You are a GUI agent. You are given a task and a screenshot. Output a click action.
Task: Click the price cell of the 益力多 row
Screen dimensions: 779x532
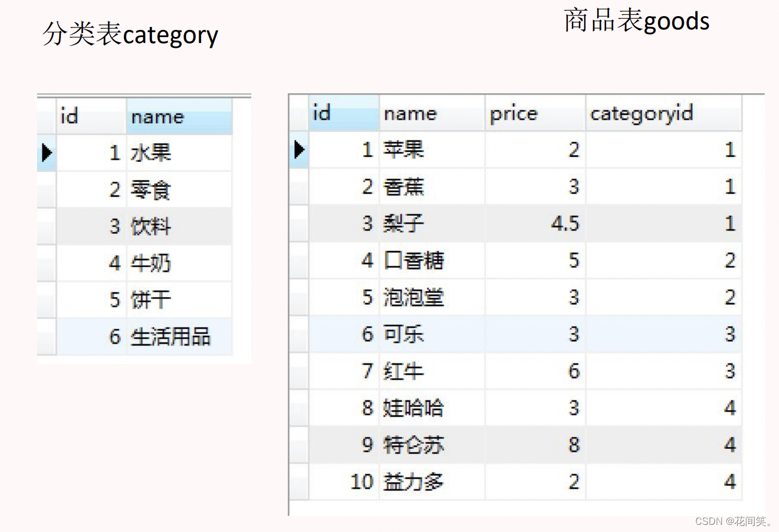[535, 482]
